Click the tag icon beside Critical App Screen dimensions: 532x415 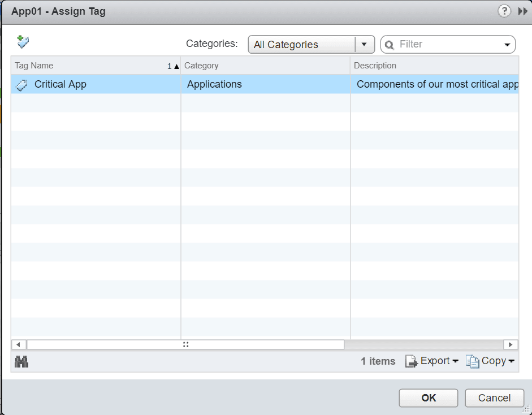21,84
